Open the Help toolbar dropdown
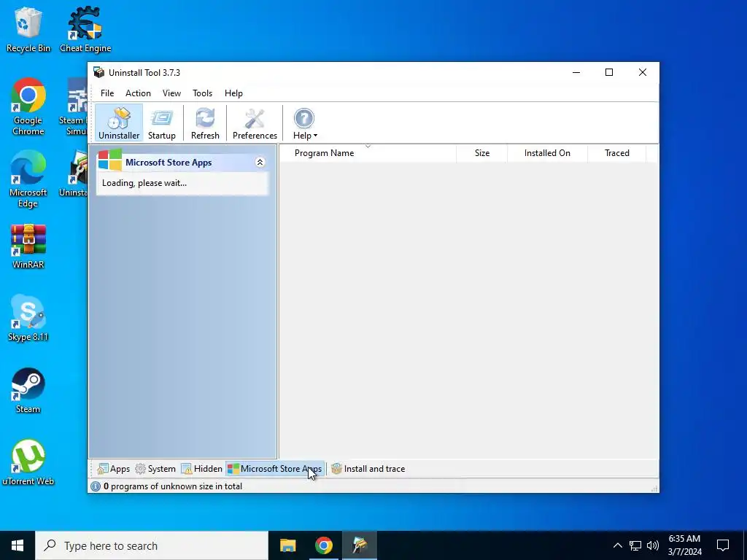The height and width of the screenshot is (560, 747). pyautogui.click(x=304, y=122)
